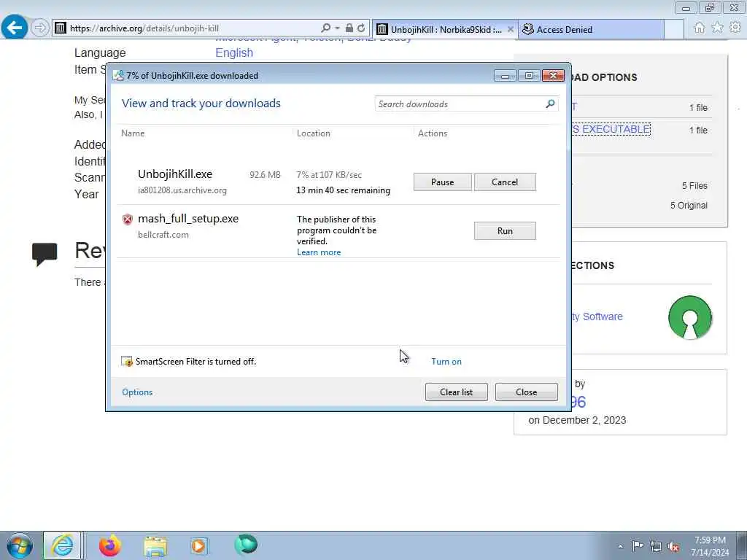Click the Home icon in browser toolbar
Screen dimensions: 747x560
point(700,28)
